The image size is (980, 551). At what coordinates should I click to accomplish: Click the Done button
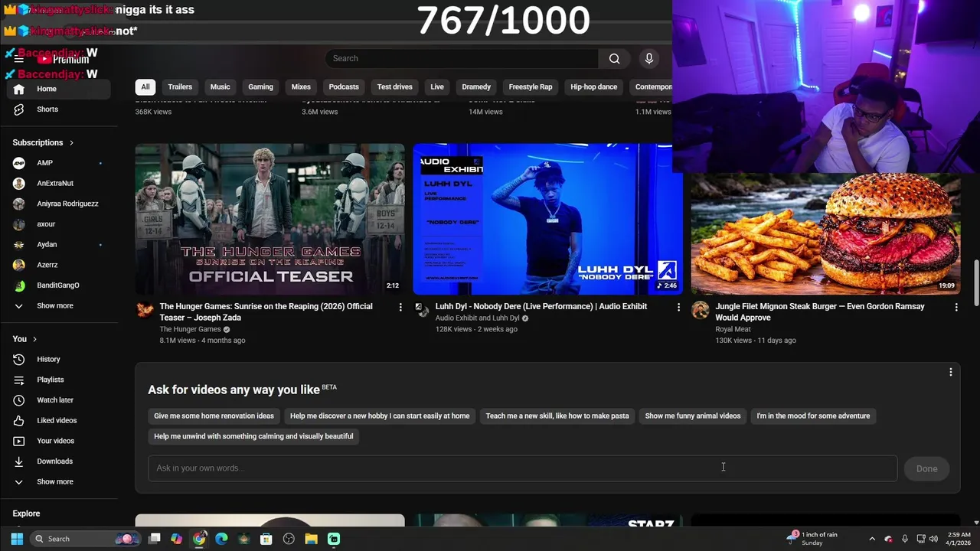click(x=926, y=469)
